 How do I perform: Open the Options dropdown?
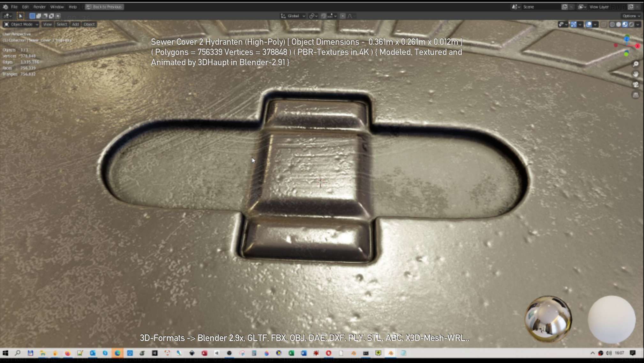[631, 16]
